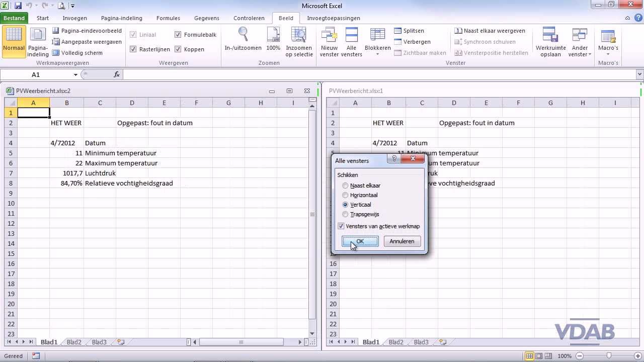Click Verbergen window option
The image size is (644, 362).
pos(412,42)
